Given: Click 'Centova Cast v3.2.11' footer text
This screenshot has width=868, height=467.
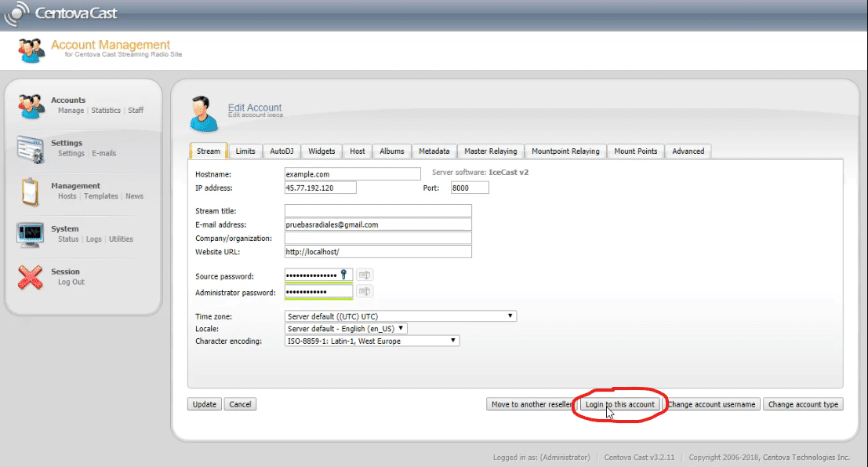Looking at the screenshot, I should 639,458.
